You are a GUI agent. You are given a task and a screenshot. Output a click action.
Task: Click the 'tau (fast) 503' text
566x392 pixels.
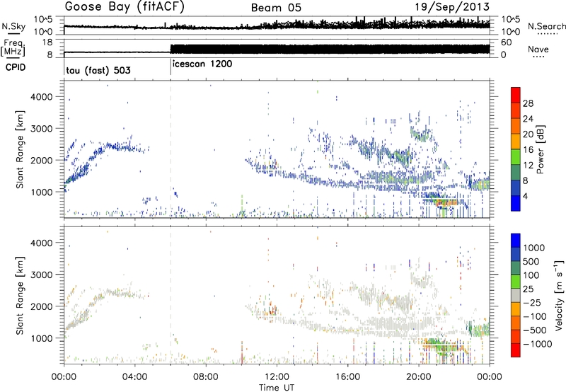click(x=98, y=70)
